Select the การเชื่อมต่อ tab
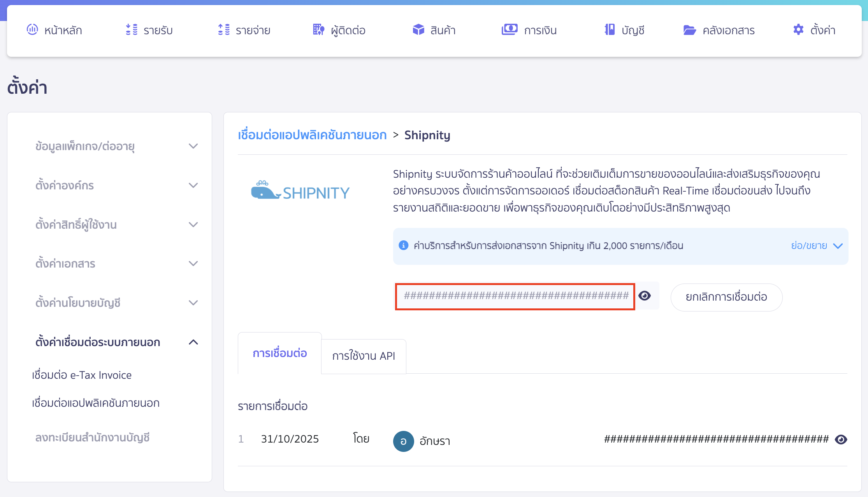868x497 pixels. pos(279,354)
